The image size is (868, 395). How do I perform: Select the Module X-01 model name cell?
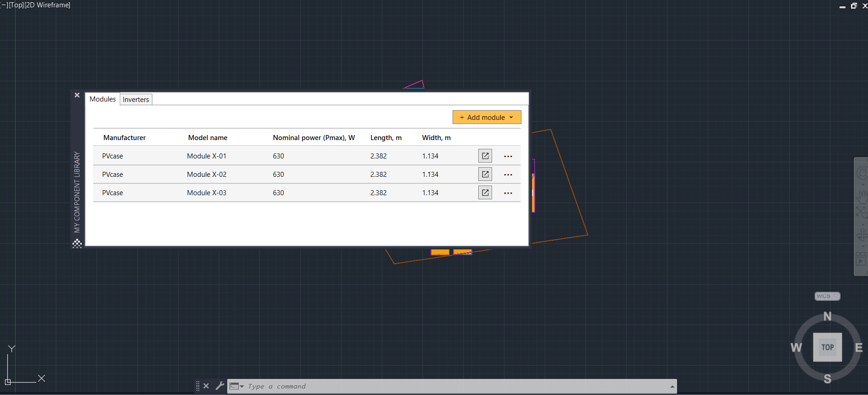point(207,156)
